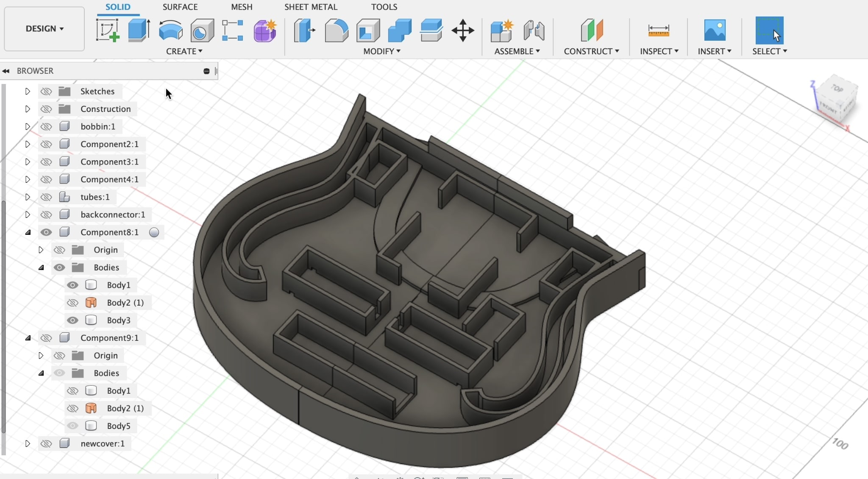Click the Sketches folder icon
Image resolution: width=868 pixels, height=479 pixels.
pyautogui.click(x=64, y=91)
